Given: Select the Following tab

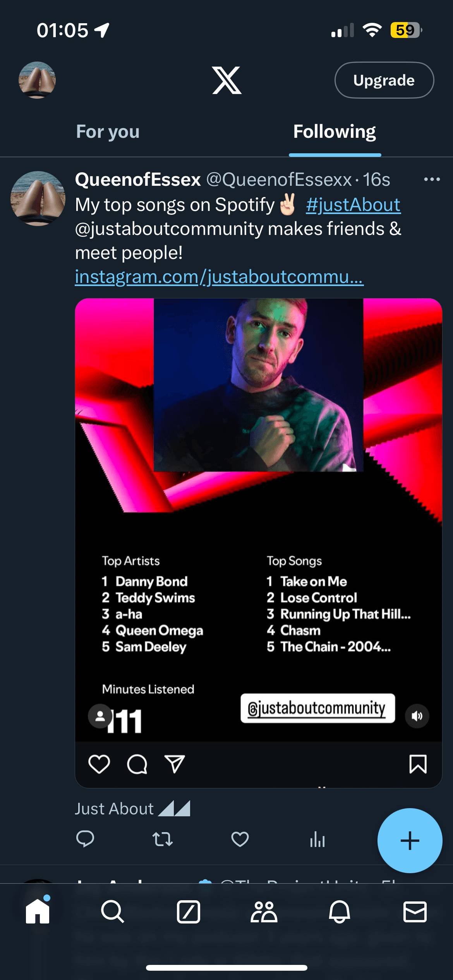Looking at the screenshot, I should click(335, 132).
